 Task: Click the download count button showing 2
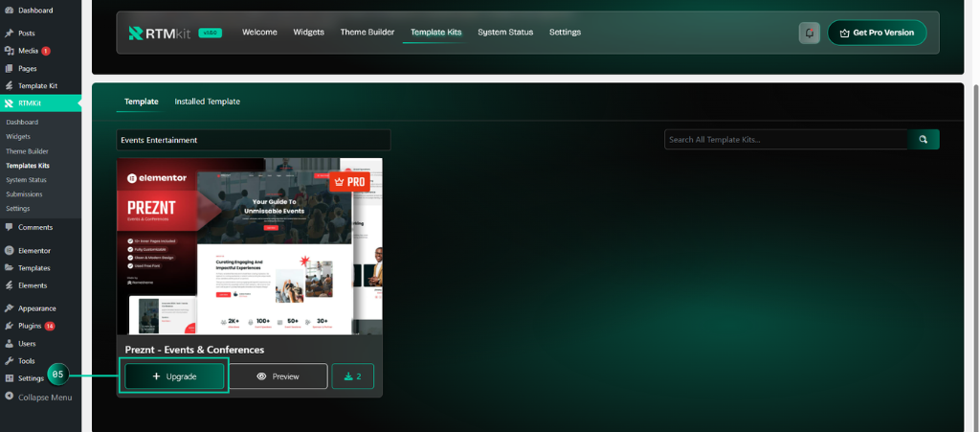pos(352,376)
